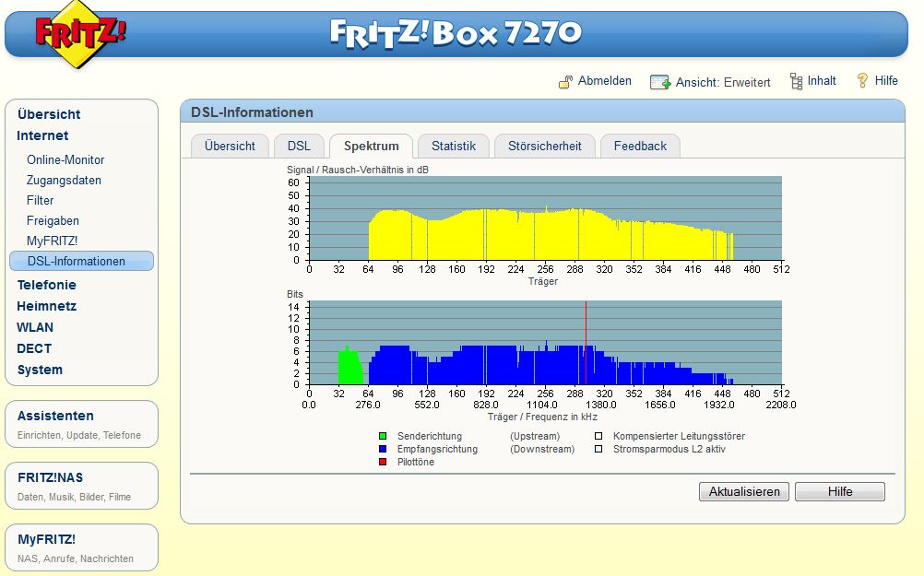Click the (Downstream) legend text
This screenshot has width=924, height=576.
542,450
